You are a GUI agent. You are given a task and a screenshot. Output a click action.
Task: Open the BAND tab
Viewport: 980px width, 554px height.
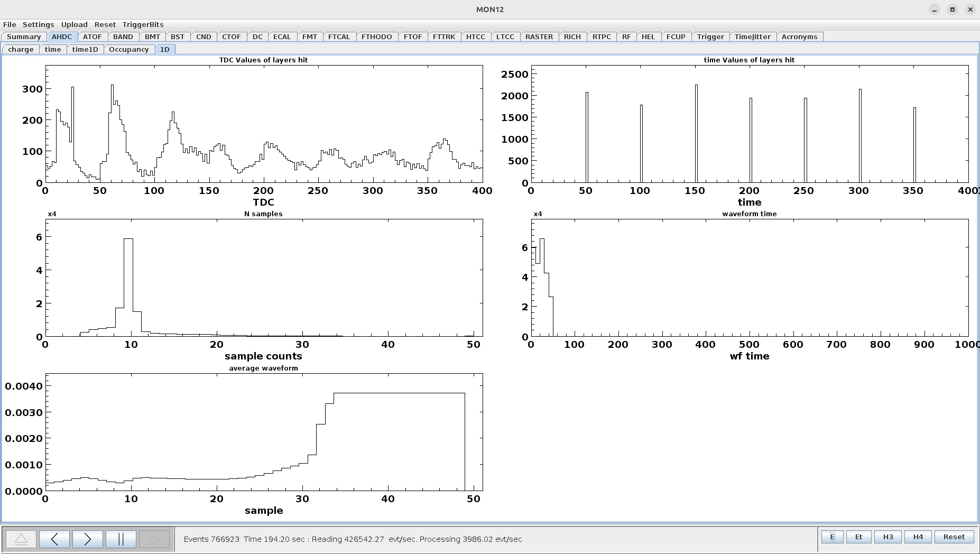[123, 36]
